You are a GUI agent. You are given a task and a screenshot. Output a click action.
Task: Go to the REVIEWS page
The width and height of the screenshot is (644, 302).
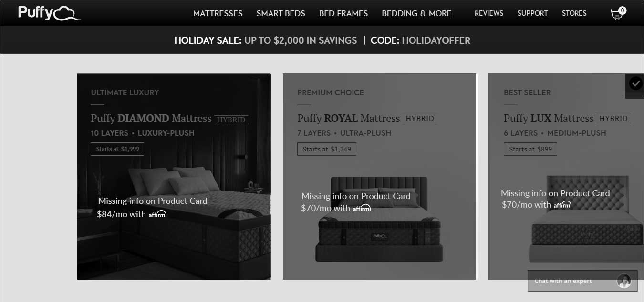click(489, 13)
